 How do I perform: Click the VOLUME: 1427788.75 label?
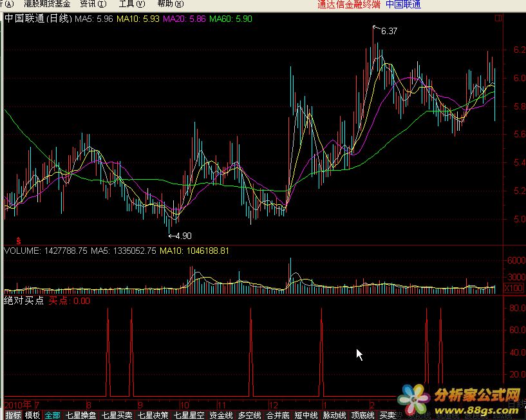[x=46, y=251]
